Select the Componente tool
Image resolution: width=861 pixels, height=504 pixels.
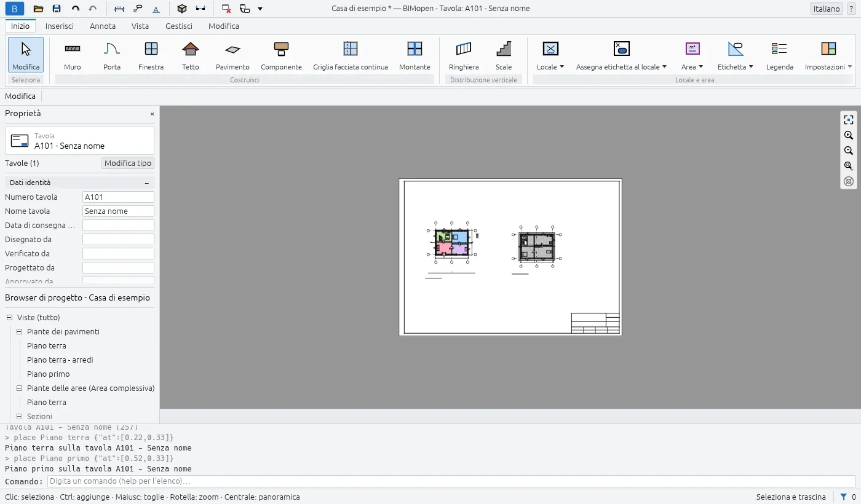click(x=281, y=55)
